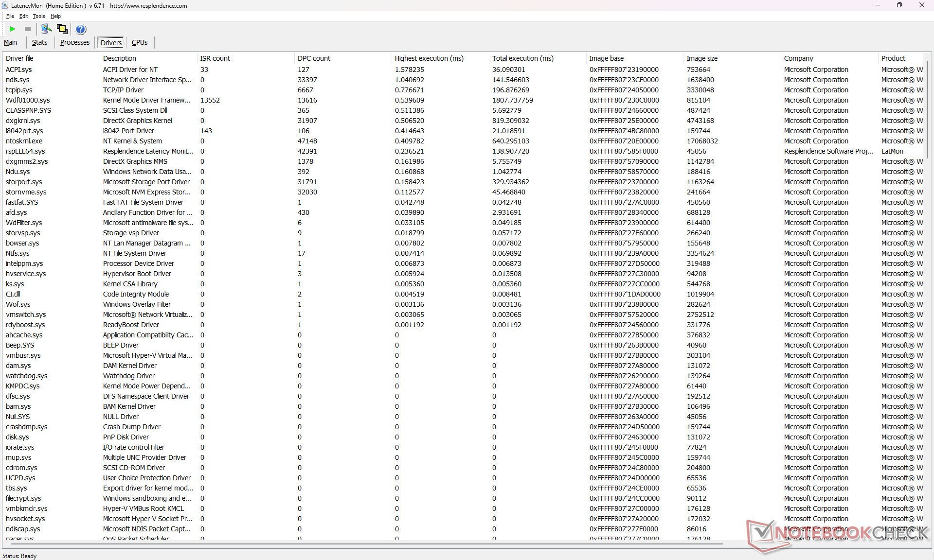Screen dimensions: 934x560
Task: Switch to the Processes tab
Action: tap(74, 42)
